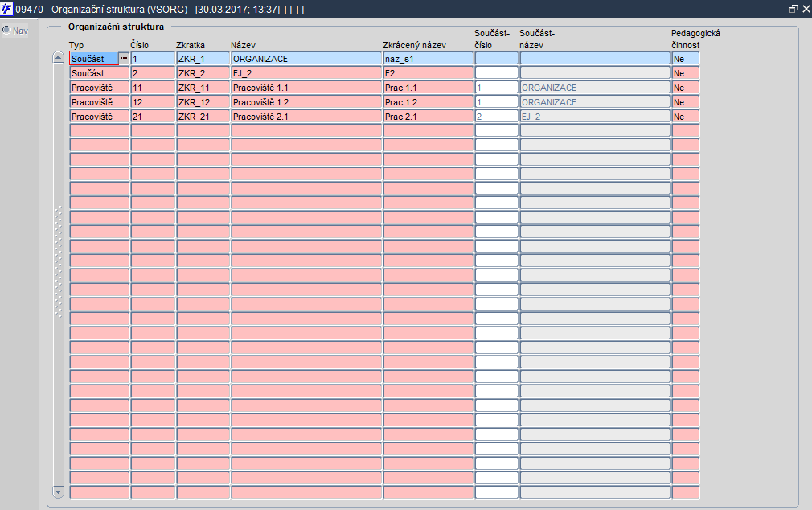812x510 pixels.
Task: Click Zkrácený název field 'Prac 2.1'
Action: tap(429, 117)
